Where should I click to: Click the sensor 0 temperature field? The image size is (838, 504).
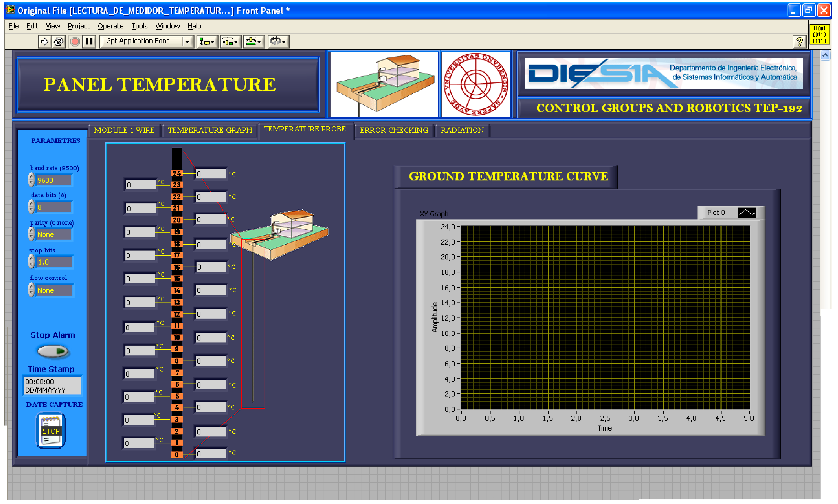tap(211, 453)
